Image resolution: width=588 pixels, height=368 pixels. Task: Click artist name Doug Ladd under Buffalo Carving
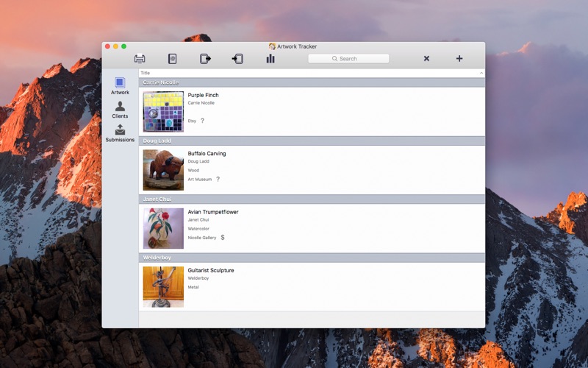click(198, 161)
